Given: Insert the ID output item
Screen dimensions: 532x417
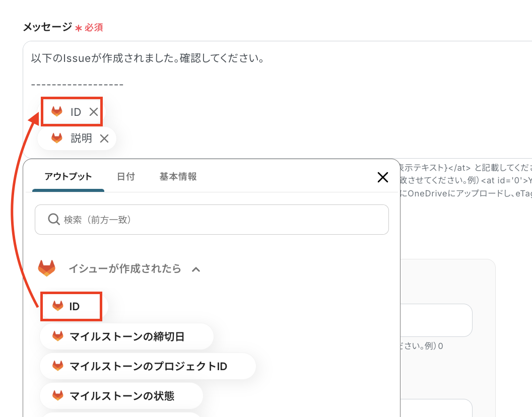Looking at the screenshot, I should [x=74, y=306].
